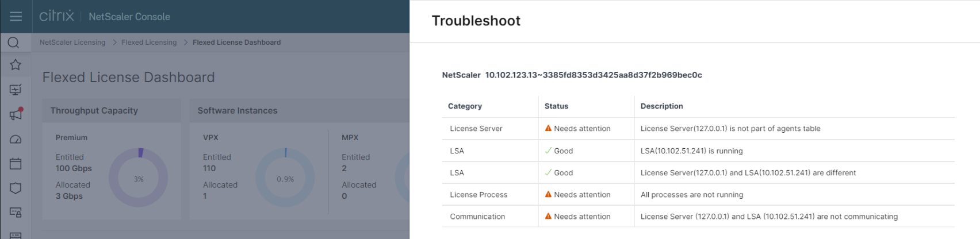This screenshot has width=980, height=239.
Task: Open the shield security sidebar icon
Action: pyautogui.click(x=16, y=188)
